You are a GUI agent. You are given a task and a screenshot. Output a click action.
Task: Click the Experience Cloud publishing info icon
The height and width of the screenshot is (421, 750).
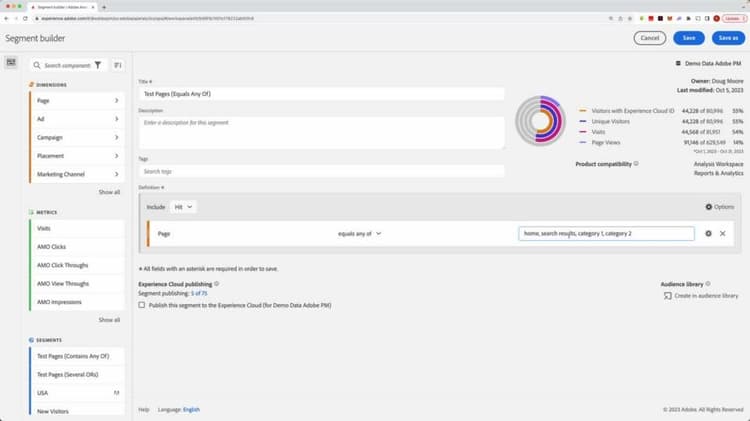[217, 284]
